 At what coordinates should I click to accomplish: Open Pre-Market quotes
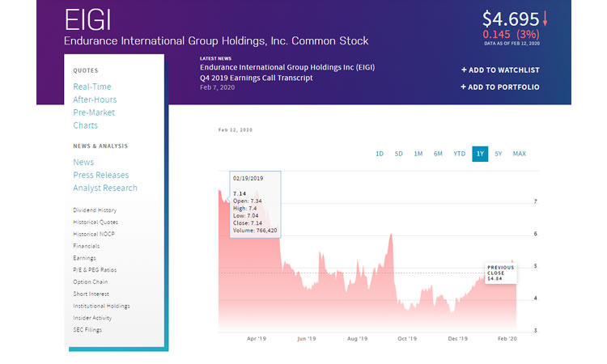(x=94, y=112)
